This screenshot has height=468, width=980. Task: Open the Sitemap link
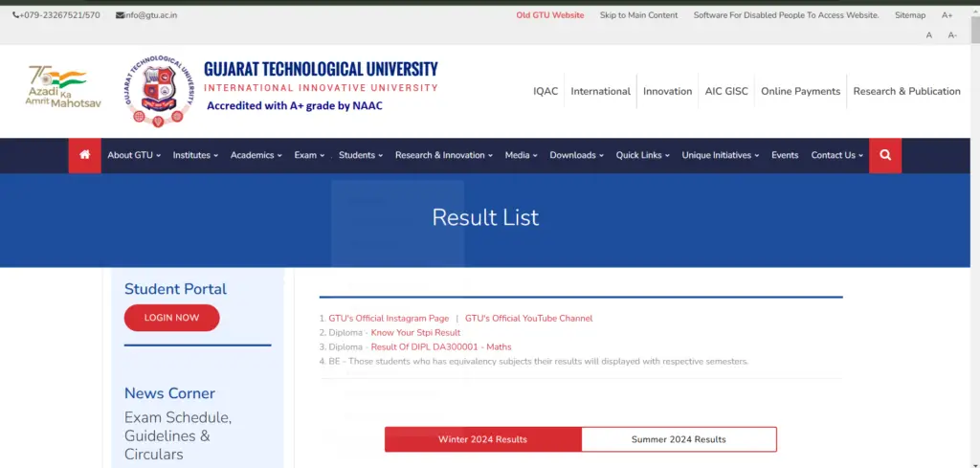point(910,15)
